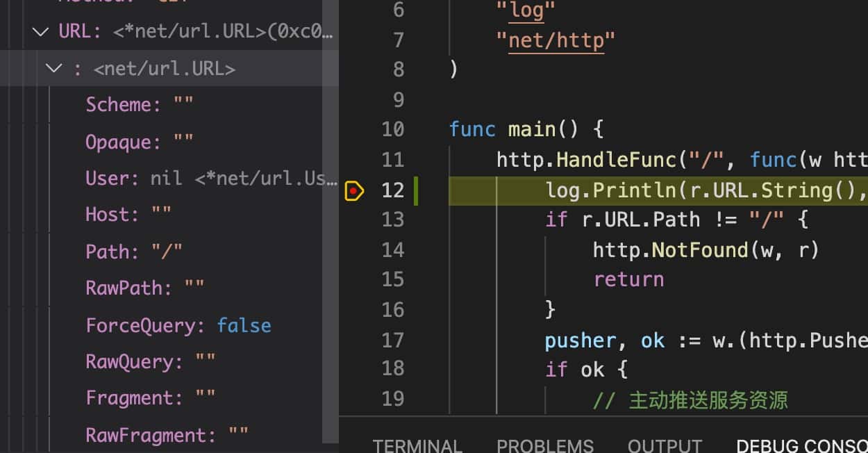Click the return statement on line 15

click(628, 279)
